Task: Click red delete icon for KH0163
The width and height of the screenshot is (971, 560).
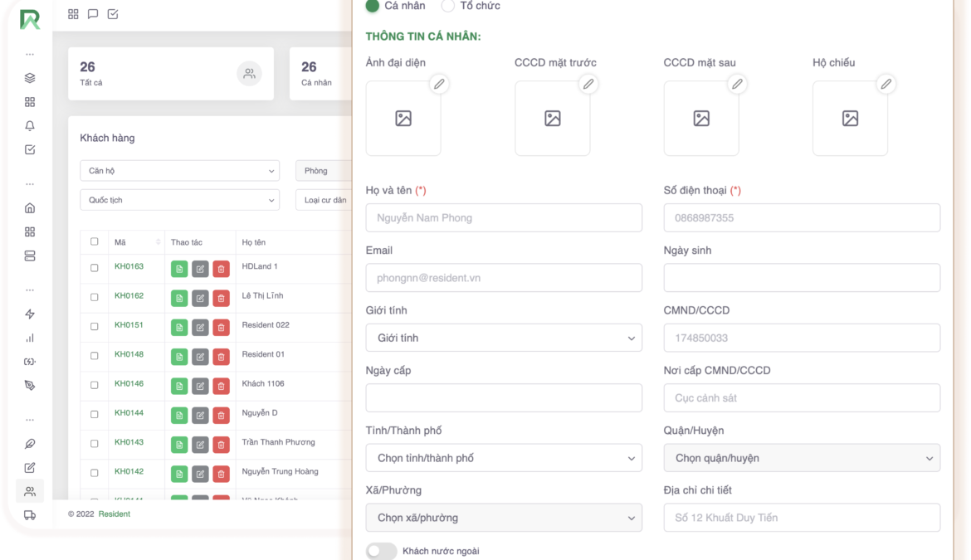Action: [221, 269]
